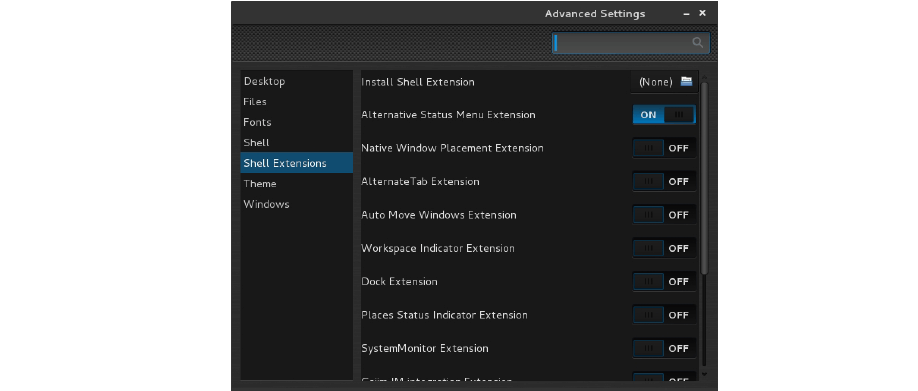Click the Advanced Settings window title
The width and height of the screenshot is (918, 391).
595,13
